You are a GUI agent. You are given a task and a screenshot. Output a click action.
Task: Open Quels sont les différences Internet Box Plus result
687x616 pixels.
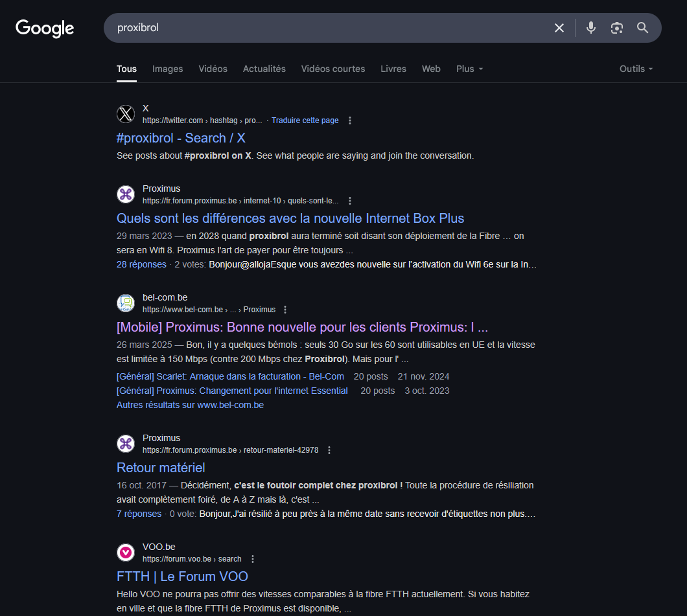tap(290, 218)
